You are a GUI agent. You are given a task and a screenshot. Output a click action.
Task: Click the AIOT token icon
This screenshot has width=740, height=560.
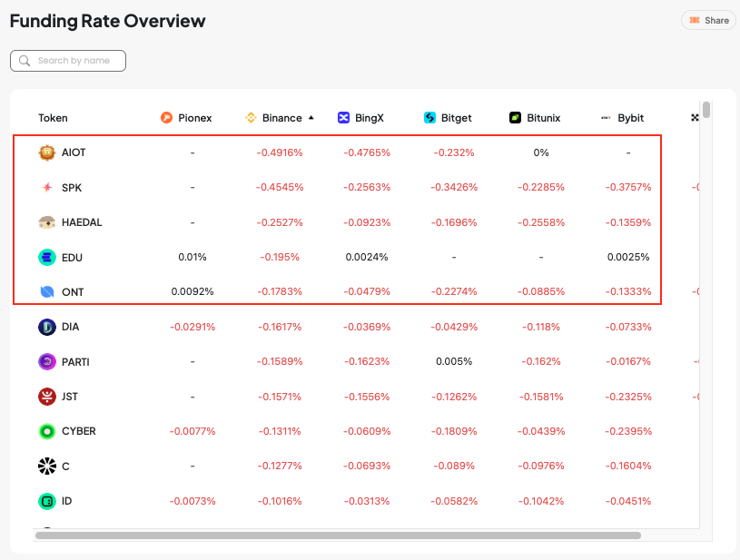pyautogui.click(x=47, y=152)
